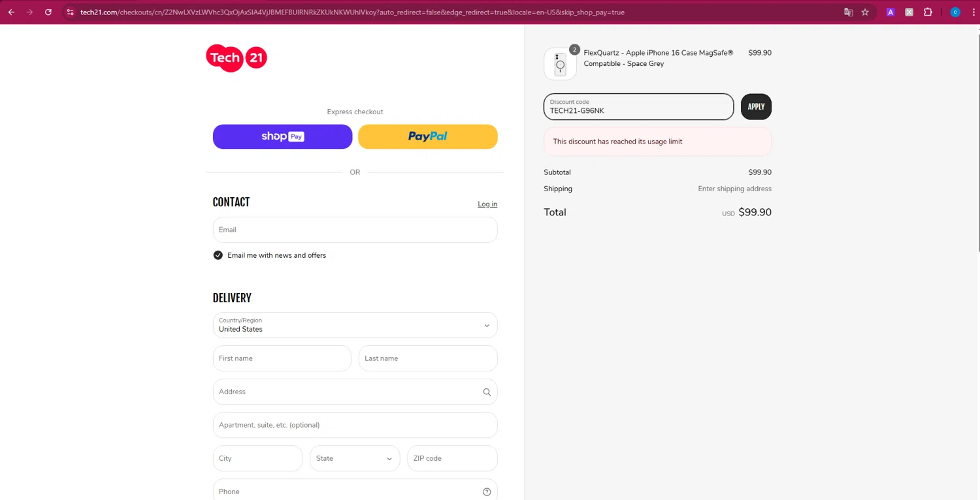Click the Total $99.90 amount
Screen dimensions: 980x500
(755, 212)
